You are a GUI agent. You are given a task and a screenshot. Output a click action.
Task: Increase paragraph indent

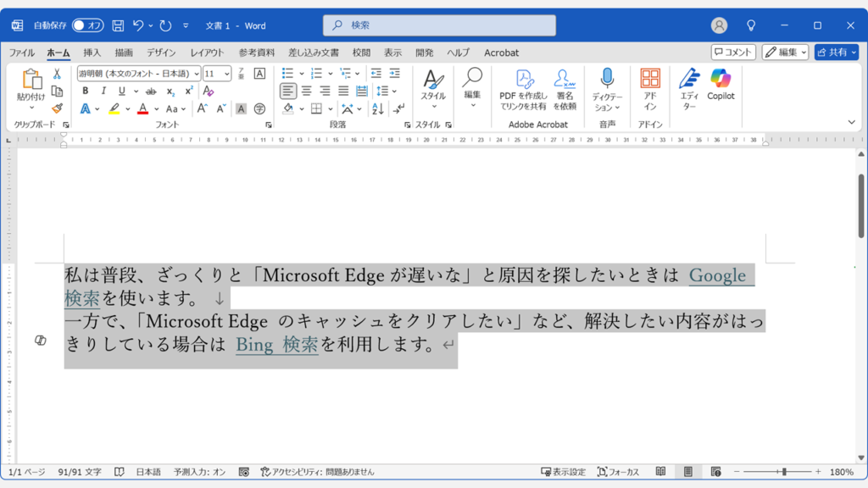coord(394,73)
